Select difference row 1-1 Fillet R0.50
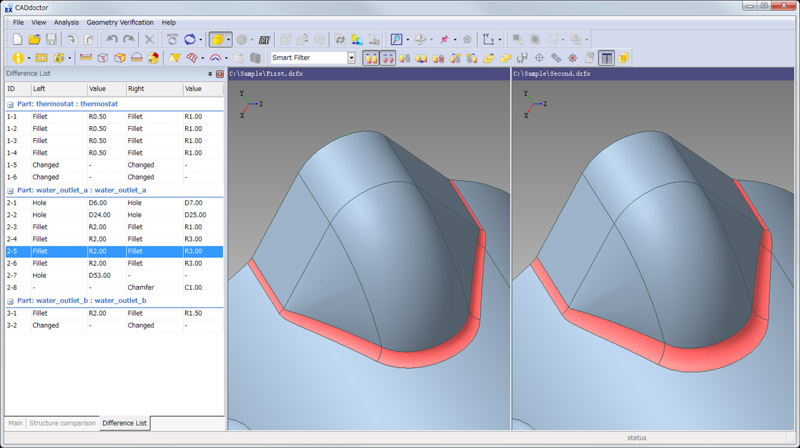The width and height of the screenshot is (800, 448). (114, 117)
